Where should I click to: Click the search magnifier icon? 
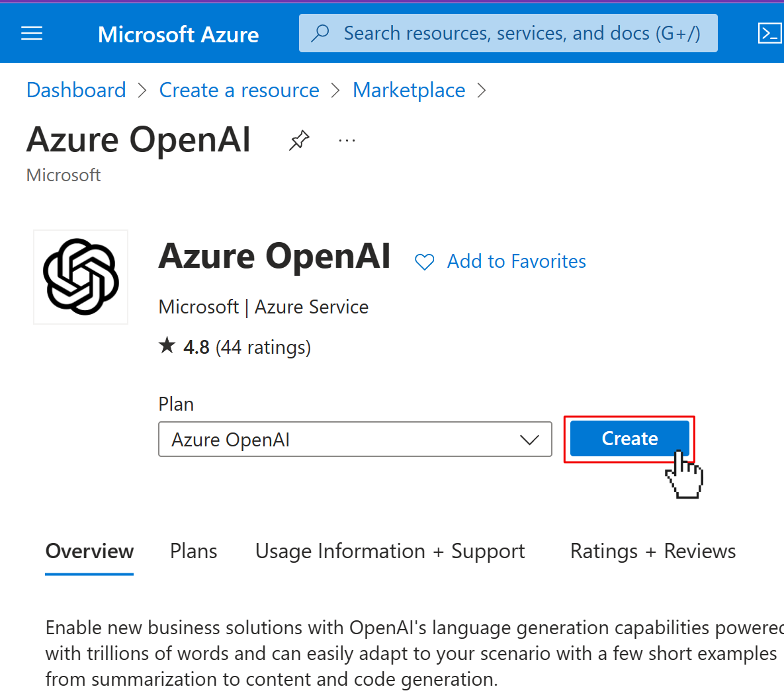(x=320, y=34)
